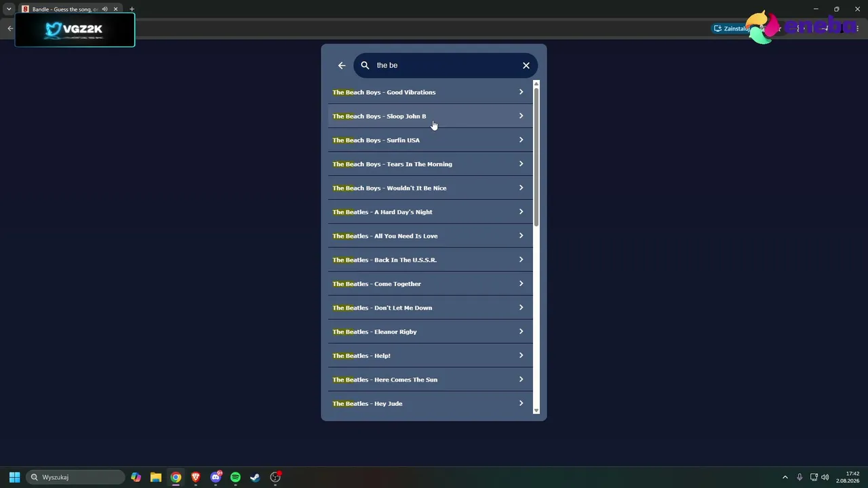This screenshot has width=868, height=488.
Task: Choose 'The Beatles - Don't Let Me Down'
Action: [430, 308]
